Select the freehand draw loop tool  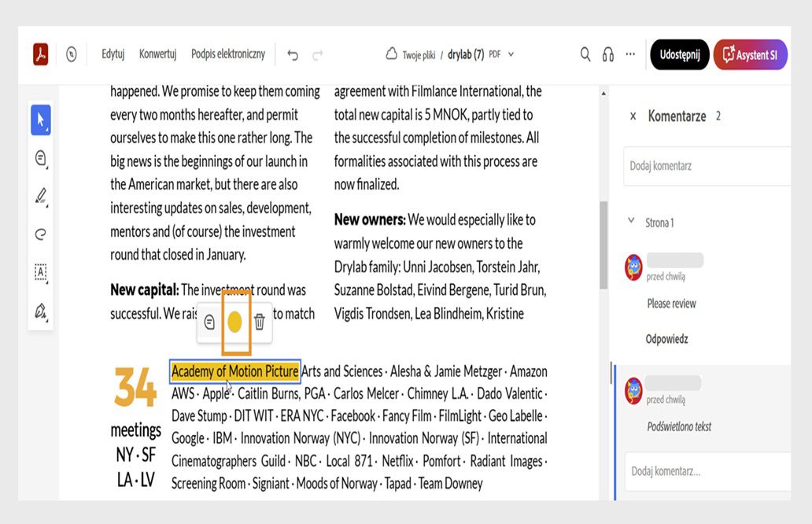point(41,234)
